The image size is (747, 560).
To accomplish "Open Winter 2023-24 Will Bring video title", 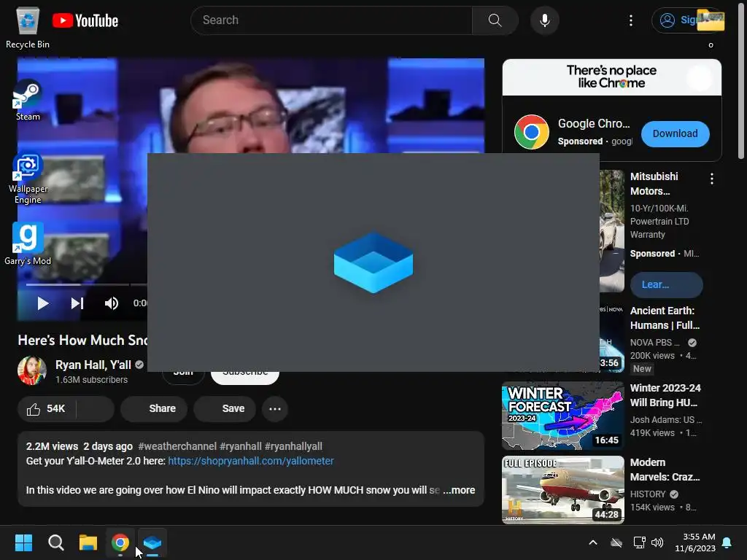I will point(665,395).
